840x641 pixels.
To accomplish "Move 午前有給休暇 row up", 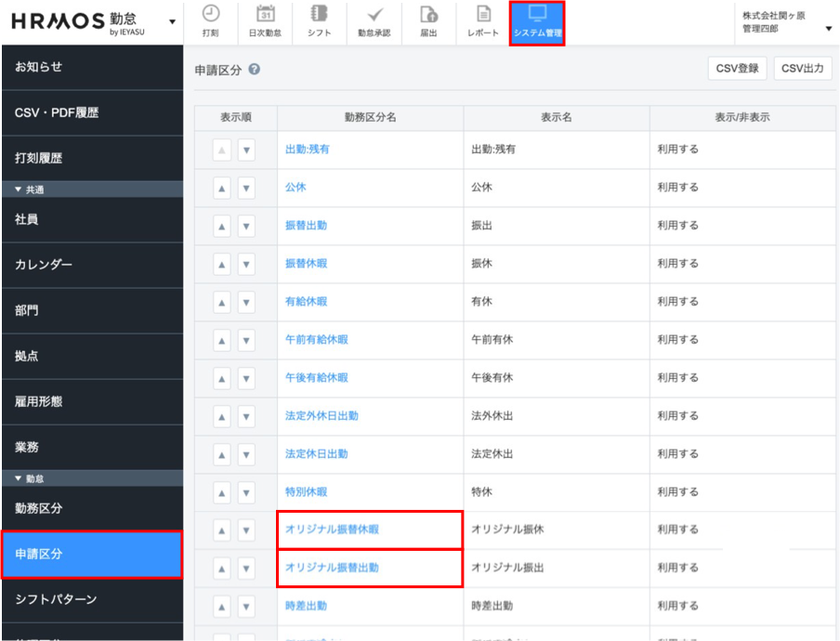I will coord(222,341).
